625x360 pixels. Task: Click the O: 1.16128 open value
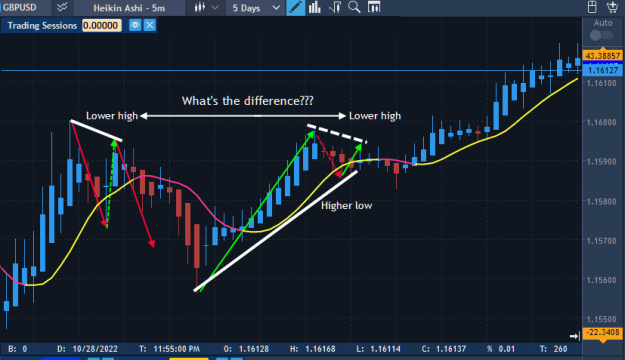246,349
